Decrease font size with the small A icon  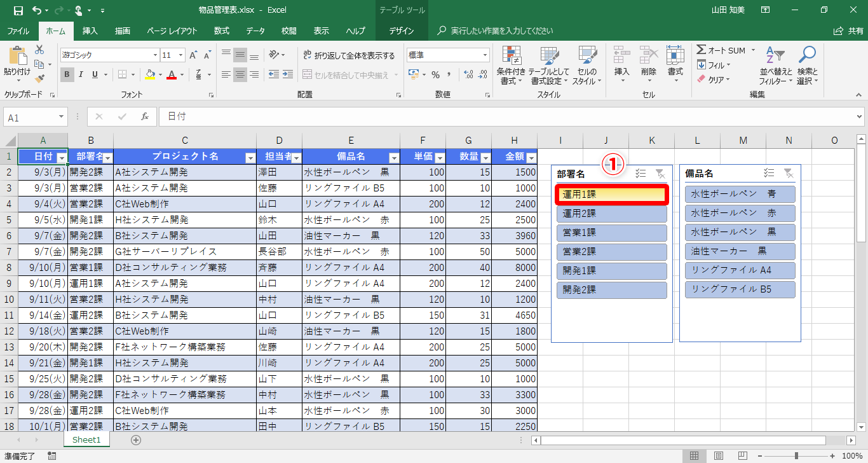coord(208,55)
